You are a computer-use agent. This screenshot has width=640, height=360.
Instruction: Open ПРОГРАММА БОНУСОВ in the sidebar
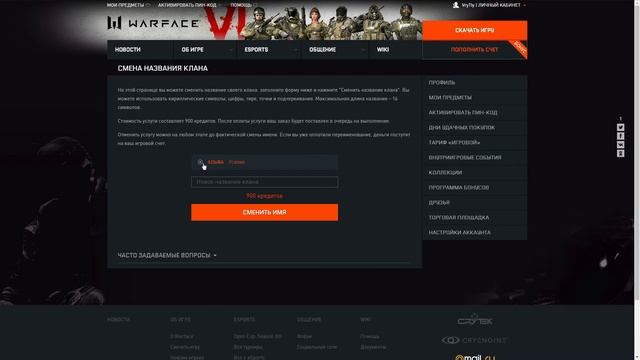(475, 188)
